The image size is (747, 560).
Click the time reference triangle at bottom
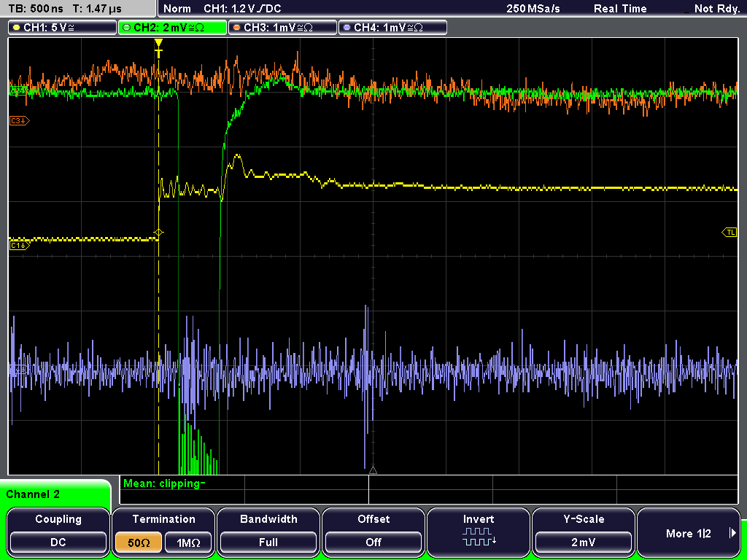373,470
